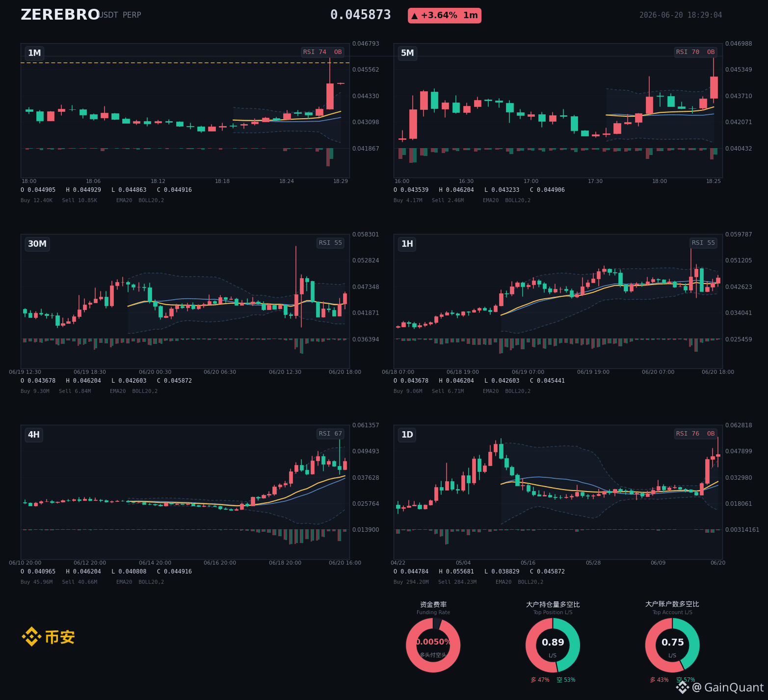Click Sell 40.66M under the 4H chart
Screen dimensions: 768x700
click(79, 582)
